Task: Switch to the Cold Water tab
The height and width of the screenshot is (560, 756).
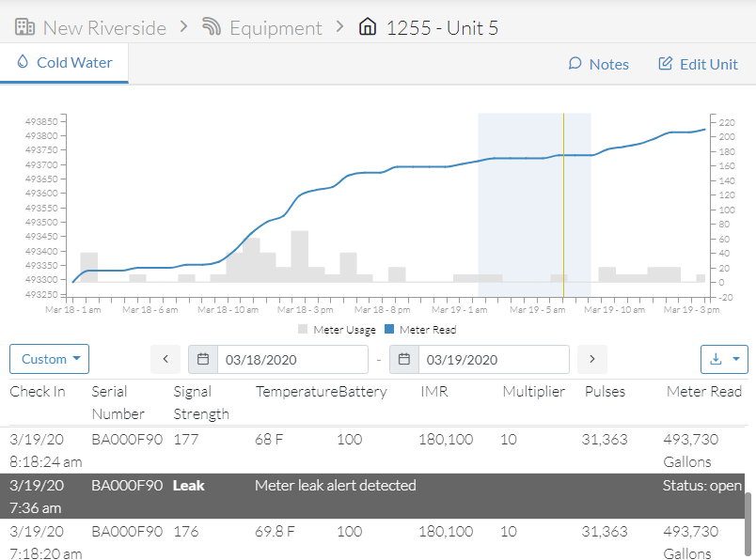Action: click(x=64, y=63)
